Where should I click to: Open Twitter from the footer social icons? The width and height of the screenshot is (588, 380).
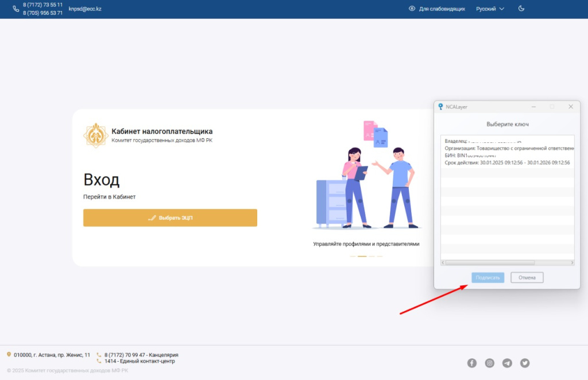point(525,363)
